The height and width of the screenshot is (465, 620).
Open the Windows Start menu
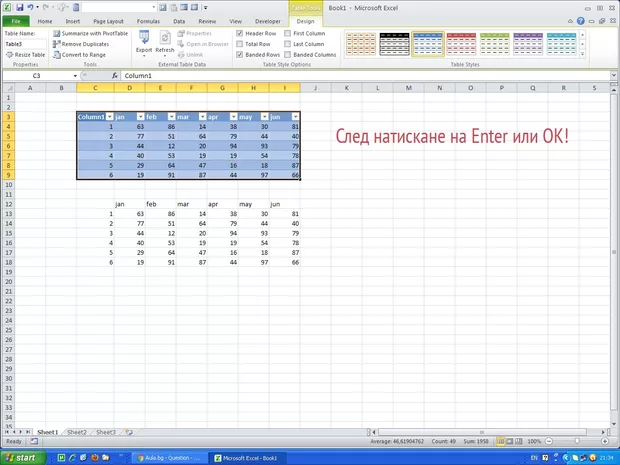[x=20, y=457]
